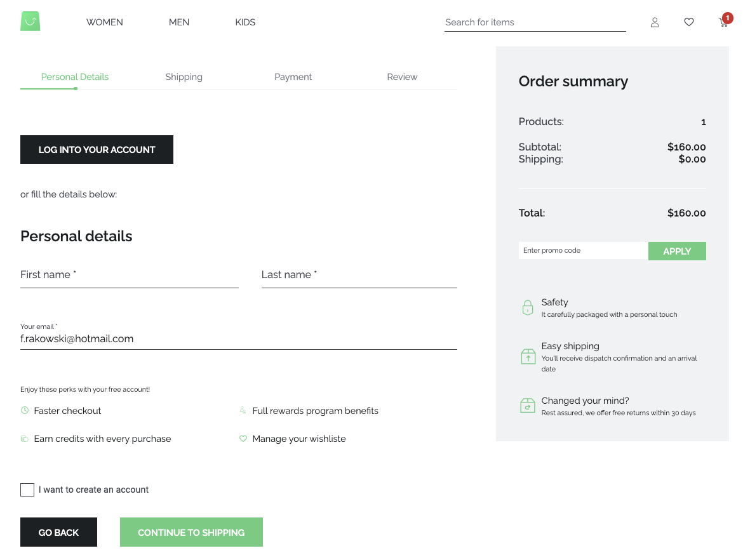This screenshot has height=560, width=743.
Task: Open the shopping cart icon
Action: point(723,22)
